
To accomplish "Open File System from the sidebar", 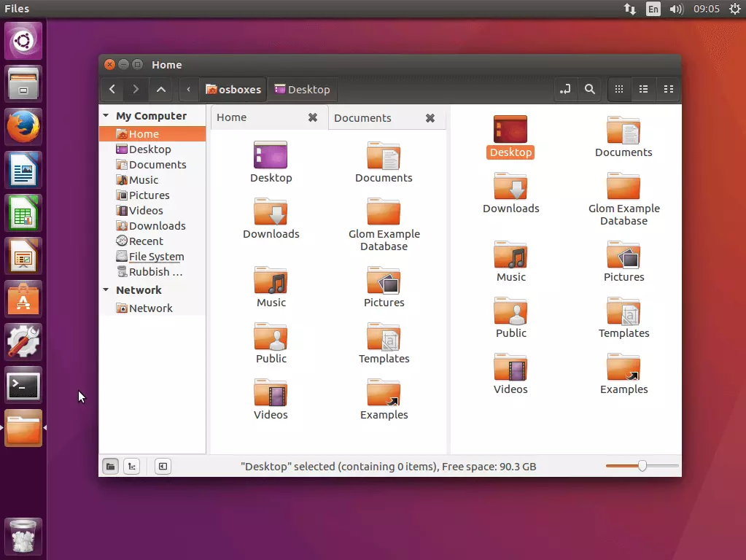I will pos(155,257).
